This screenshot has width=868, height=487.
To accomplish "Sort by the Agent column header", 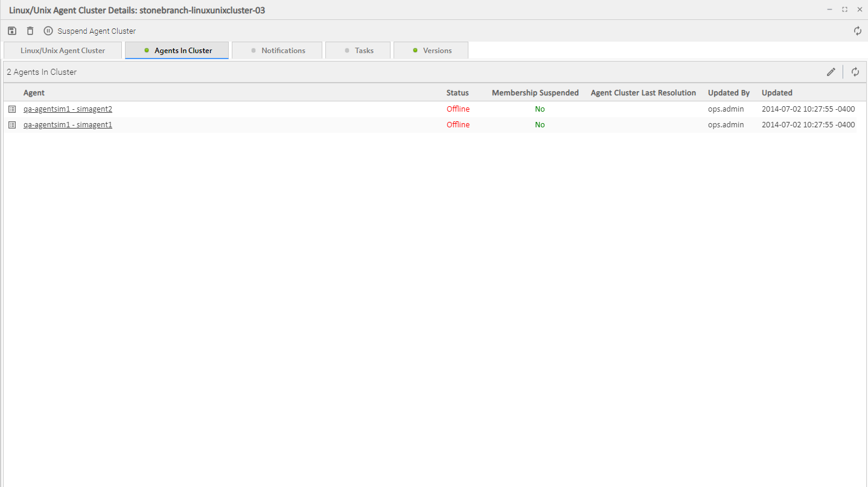I will pyautogui.click(x=34, y=93).
